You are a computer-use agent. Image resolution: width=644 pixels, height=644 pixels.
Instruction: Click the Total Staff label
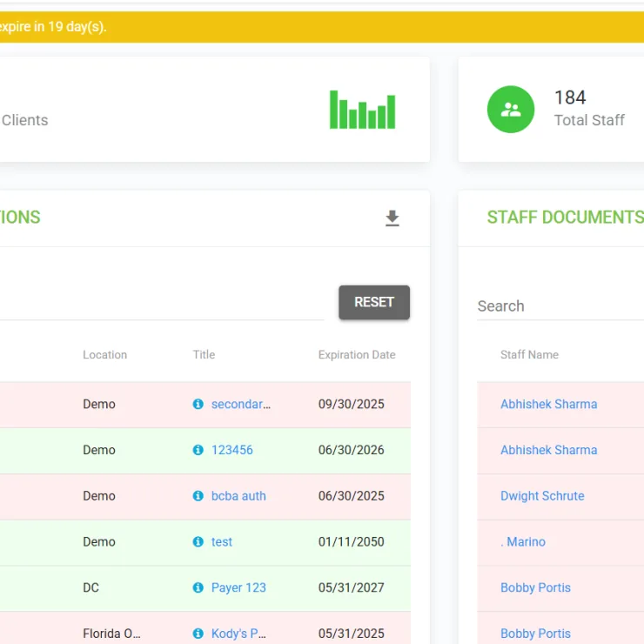589,120
